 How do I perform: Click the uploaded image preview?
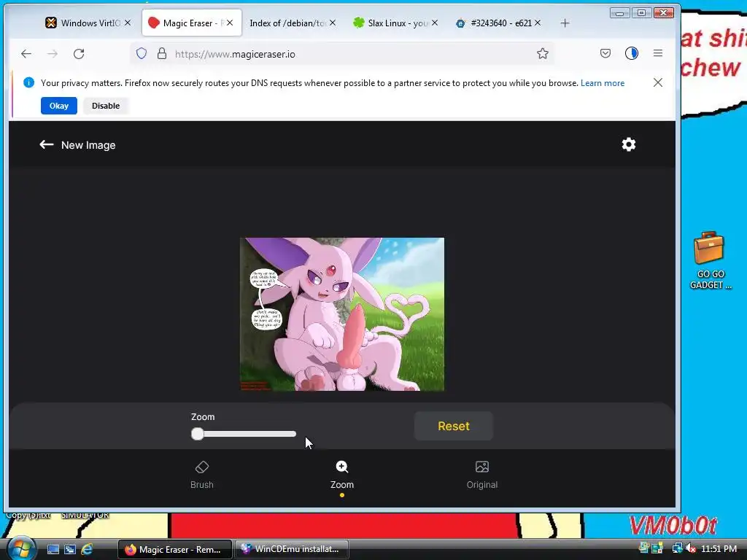pos(342,314)
